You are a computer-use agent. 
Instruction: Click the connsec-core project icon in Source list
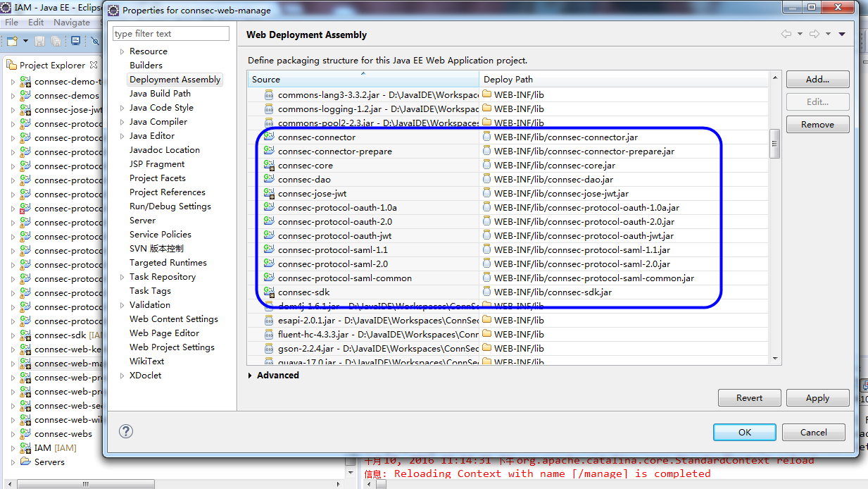point(269,166)
